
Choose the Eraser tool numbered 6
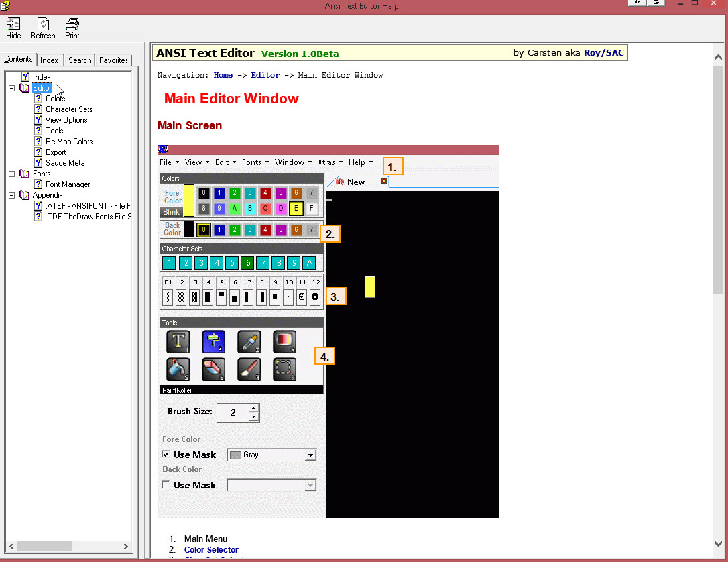[213, 368]
